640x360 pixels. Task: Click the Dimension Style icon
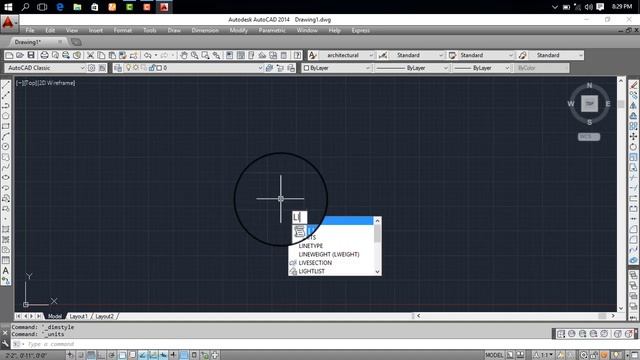tap(383, 55)
